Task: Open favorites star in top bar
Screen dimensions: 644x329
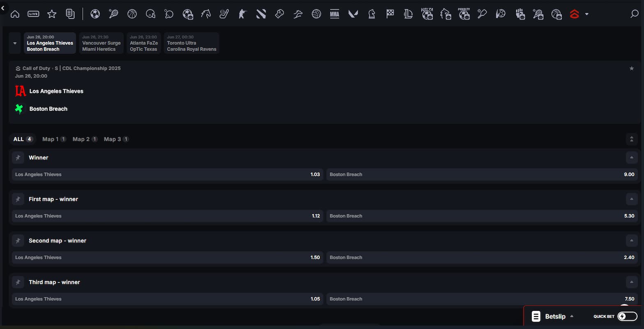Action: 52,14
